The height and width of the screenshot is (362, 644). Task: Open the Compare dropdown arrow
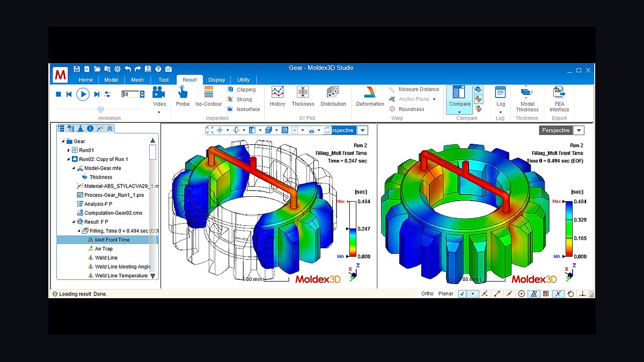pos(459,112)
